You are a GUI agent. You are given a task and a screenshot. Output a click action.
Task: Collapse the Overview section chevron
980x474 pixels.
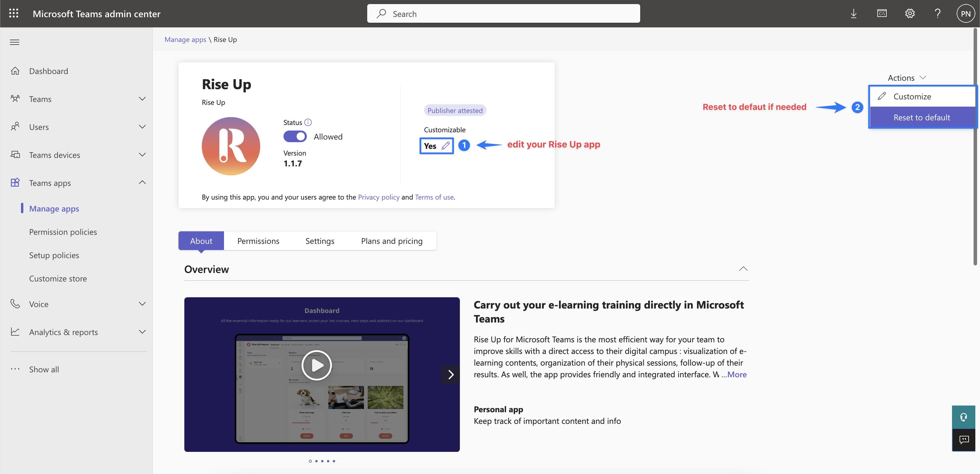(743, 269)
